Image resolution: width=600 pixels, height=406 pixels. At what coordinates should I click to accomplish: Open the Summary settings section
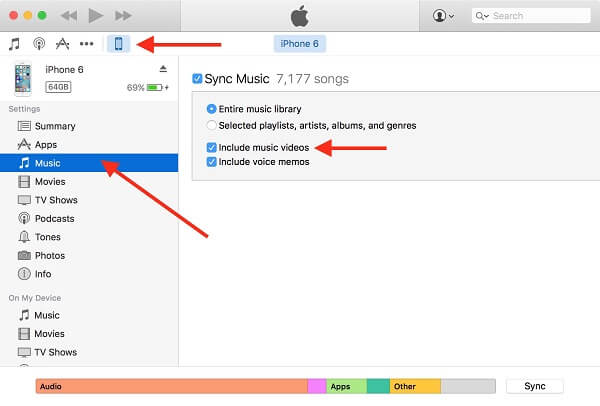[54, 126]
